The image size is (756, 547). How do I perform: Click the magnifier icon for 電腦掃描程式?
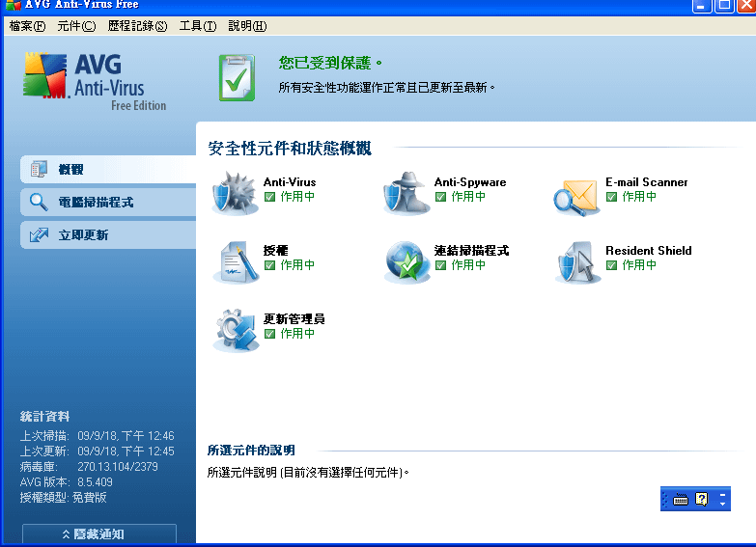[39, 202]
